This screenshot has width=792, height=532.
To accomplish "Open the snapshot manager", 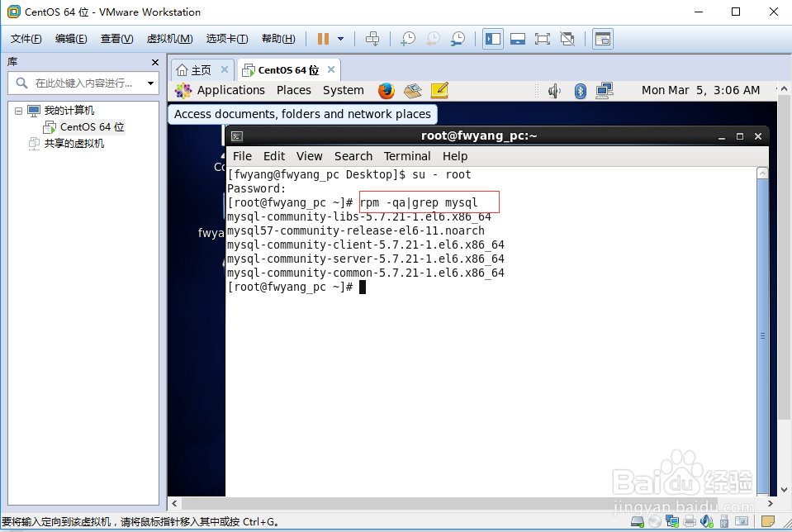I will click(458, 39).
